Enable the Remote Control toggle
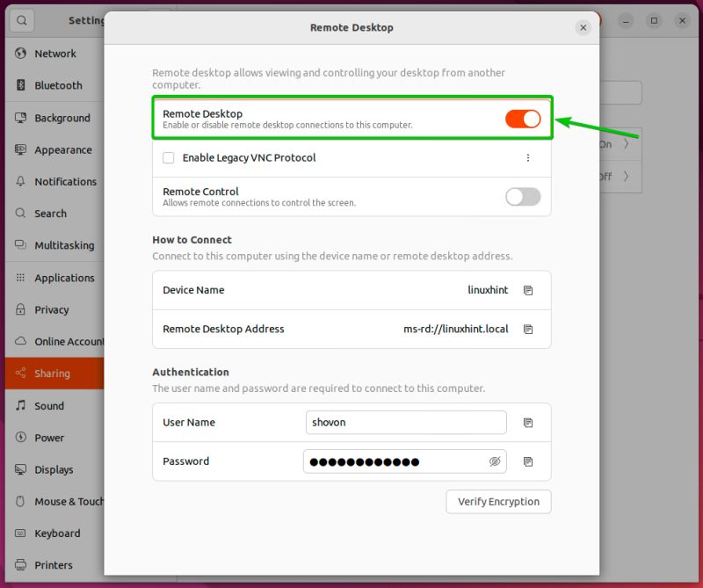 click(523, 197)
